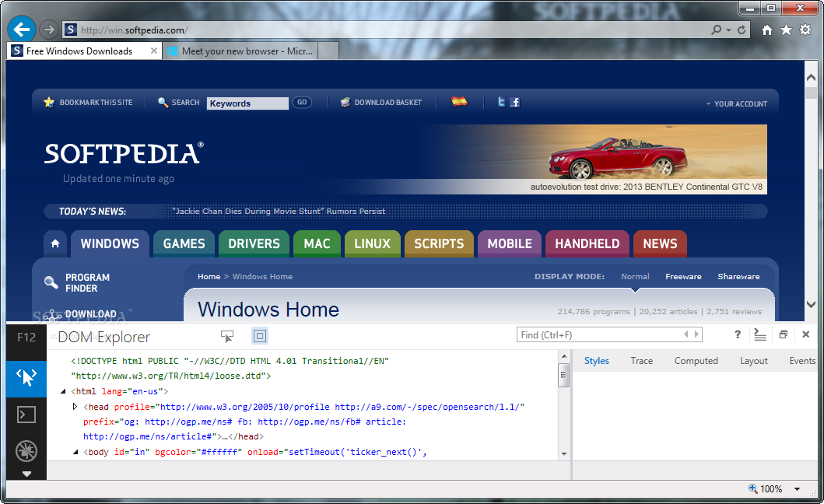Expand the Your Account dropdown
Screen dimensions: 824x504
(x=736, y=104)
